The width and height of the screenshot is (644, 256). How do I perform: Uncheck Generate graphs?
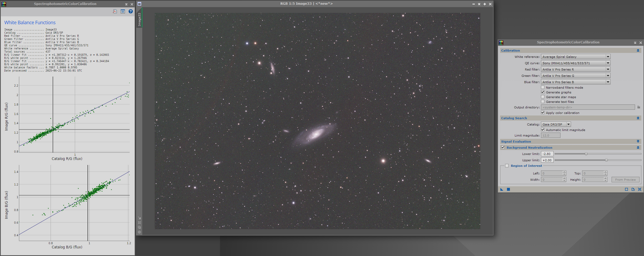543,92
